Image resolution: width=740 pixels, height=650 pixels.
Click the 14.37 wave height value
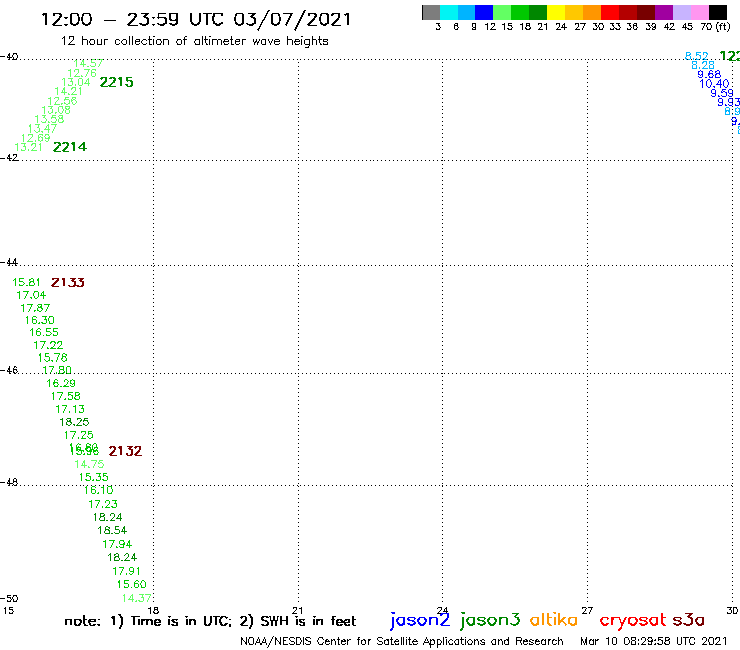137,598
